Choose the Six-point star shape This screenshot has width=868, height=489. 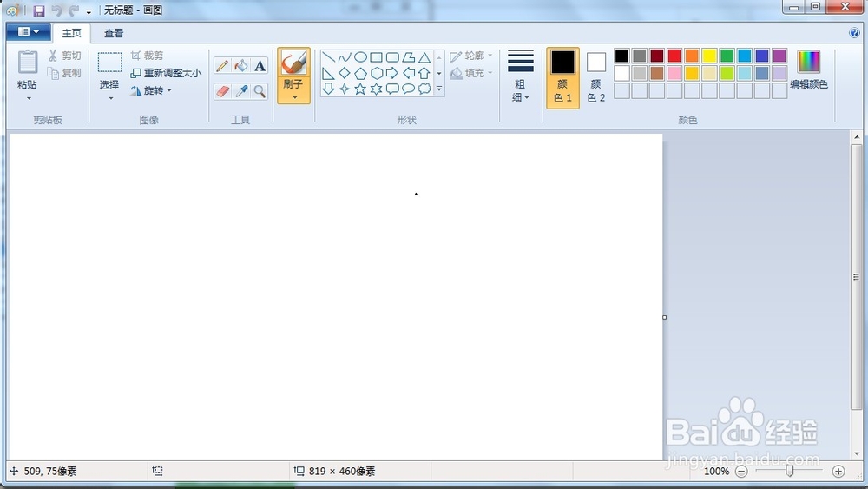[377, 89]
